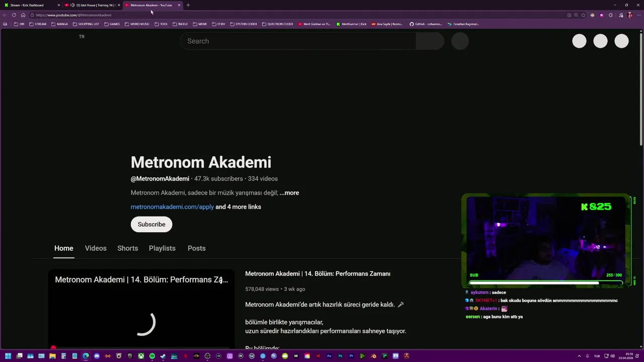Click the '578,048 views' text
Viewport: 644px width, 362px height.
click(x=262, y=289)
